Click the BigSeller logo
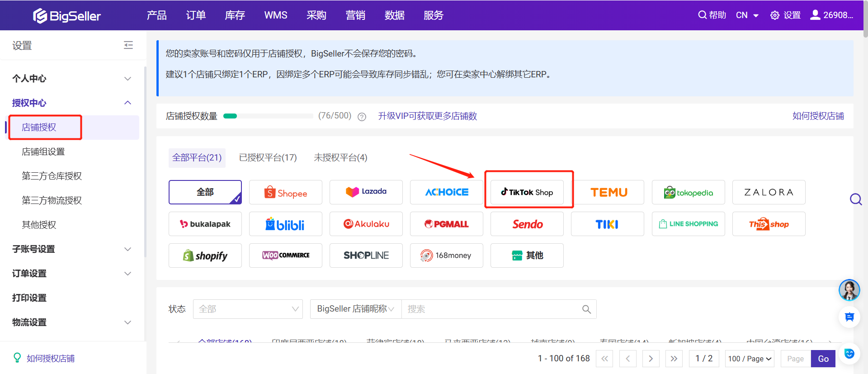Screen dimensions: 868x374 pyautogui.click(x=67, y=16)
